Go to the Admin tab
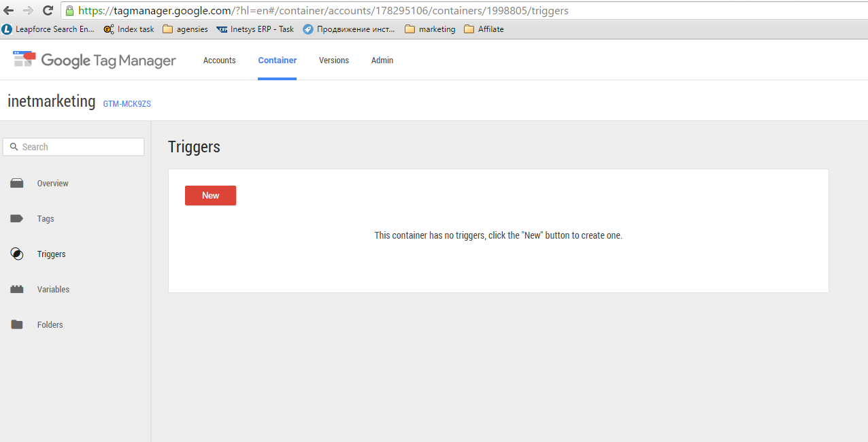Screen dimensions: 868x442 tap(382, 61)
